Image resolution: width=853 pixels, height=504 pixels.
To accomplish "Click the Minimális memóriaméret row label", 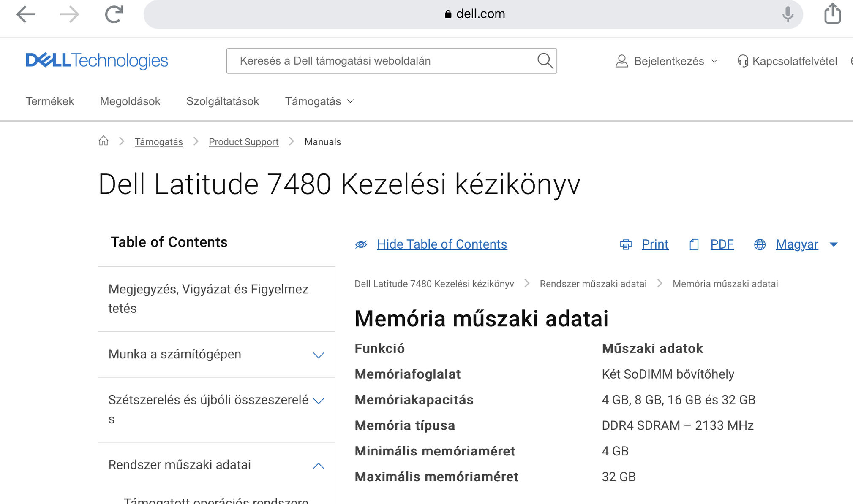I will pos(435,451).
